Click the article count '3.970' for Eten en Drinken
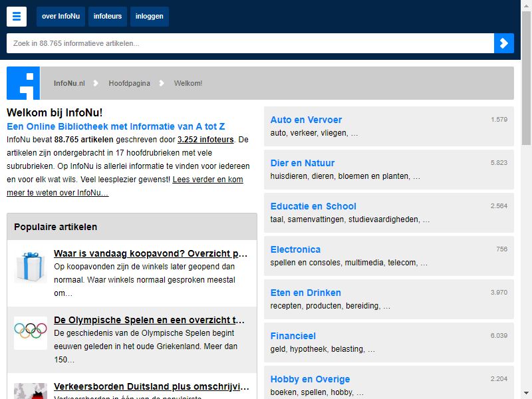Image resolution: width=532 pixels, height=399 pixels. 499,293
